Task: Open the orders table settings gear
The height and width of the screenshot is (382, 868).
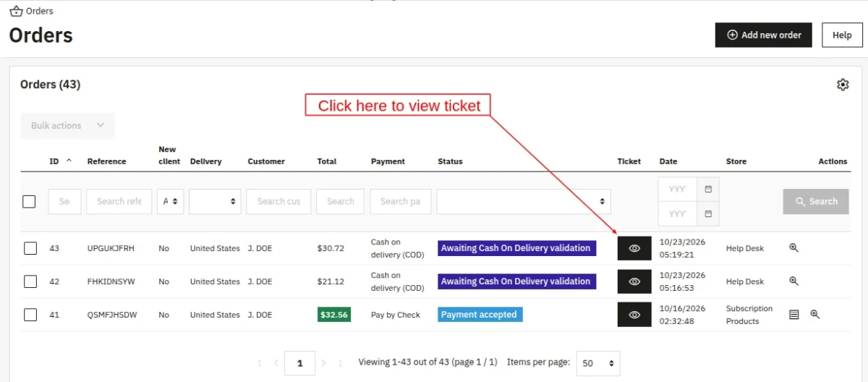Action: (843, 85)
